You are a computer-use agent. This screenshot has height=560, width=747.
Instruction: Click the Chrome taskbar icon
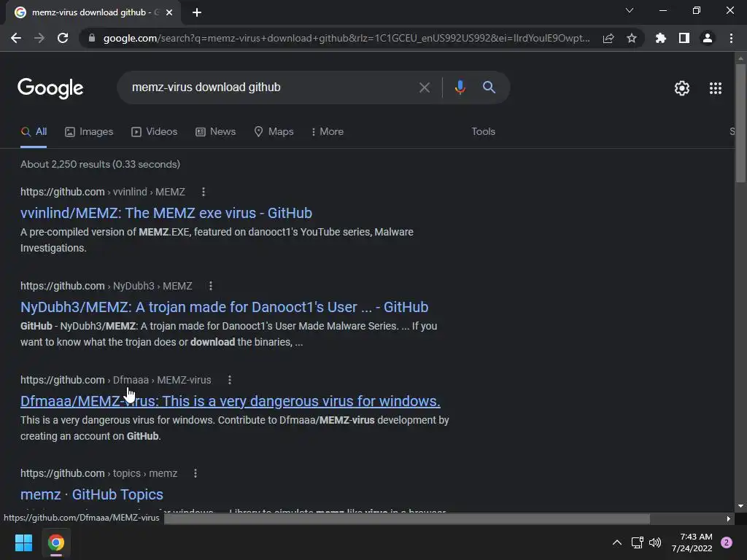click(x=56, y=542)
